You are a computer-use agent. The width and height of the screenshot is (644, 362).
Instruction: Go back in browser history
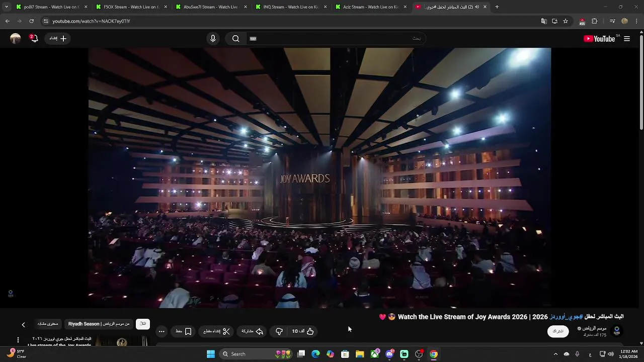[8, 21]
